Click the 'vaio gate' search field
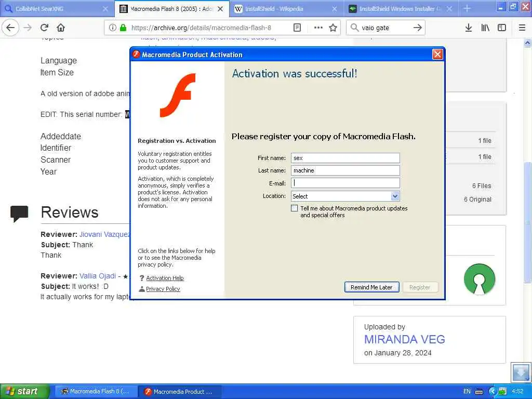Viewport: 532px width, 399px height. [385, 28]
